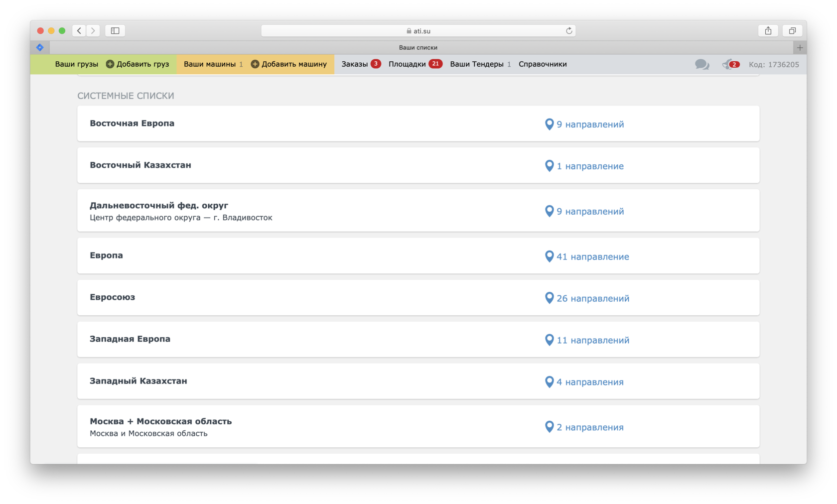Select the Восточная Европа list title
This screenshot has height=504, width=837.
(x=132, y=124)
